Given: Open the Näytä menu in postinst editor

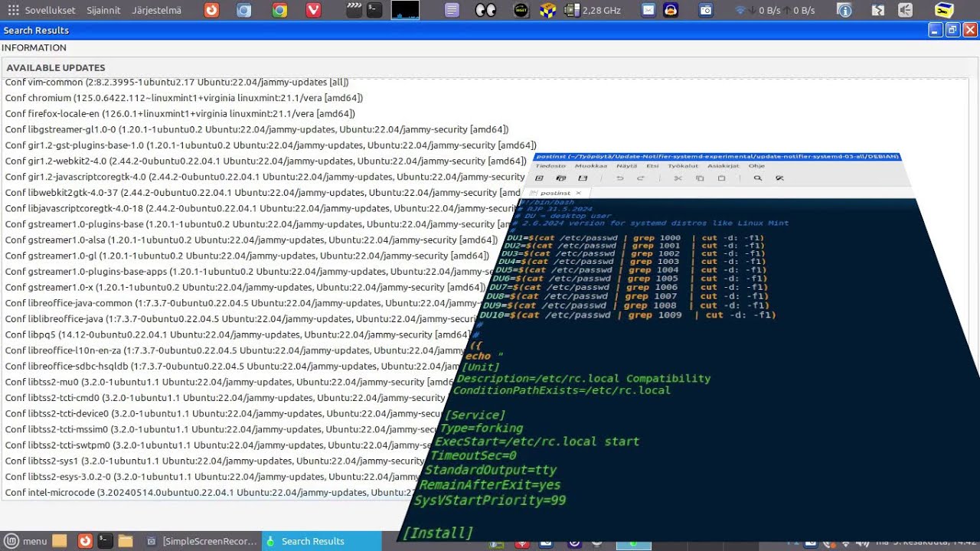Looking at the screenshot, I should [626, 165].
